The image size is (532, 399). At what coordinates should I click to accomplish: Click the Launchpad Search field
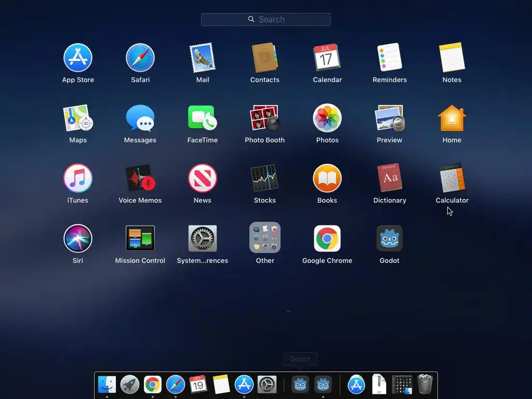265,19
